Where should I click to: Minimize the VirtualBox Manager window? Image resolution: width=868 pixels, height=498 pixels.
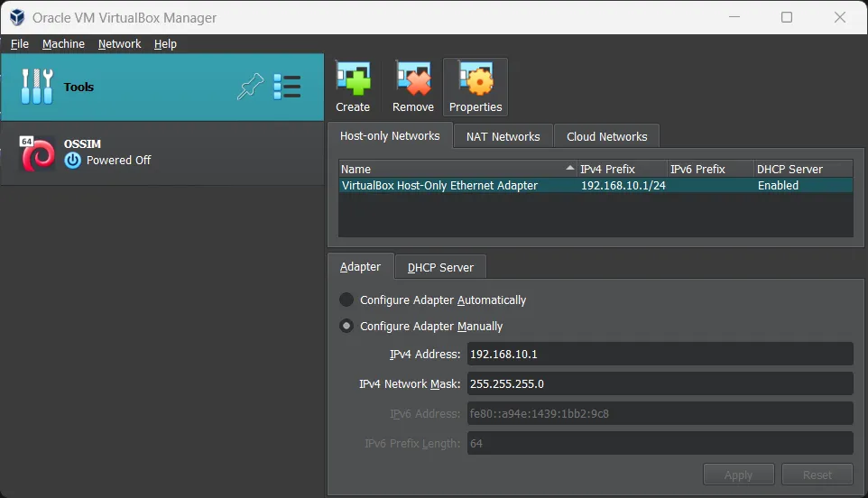click(x=734, y=17)
